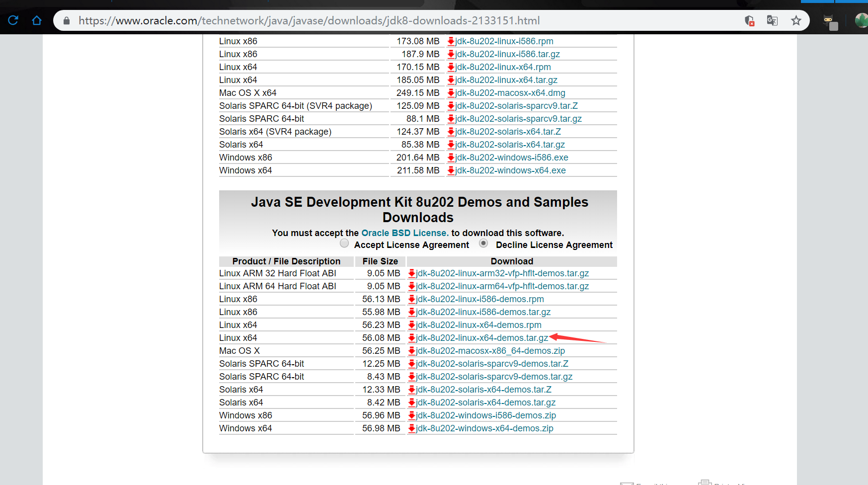Download jdk-8u202-solaris-sparcv9-demos.tar.gz link
The width and height of the screenshot is (868, 485).
494,377
